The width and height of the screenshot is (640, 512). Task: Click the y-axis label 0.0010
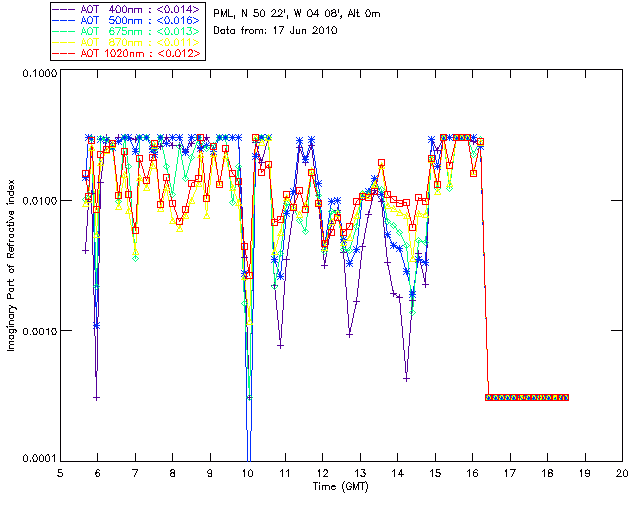pos(39,331)
